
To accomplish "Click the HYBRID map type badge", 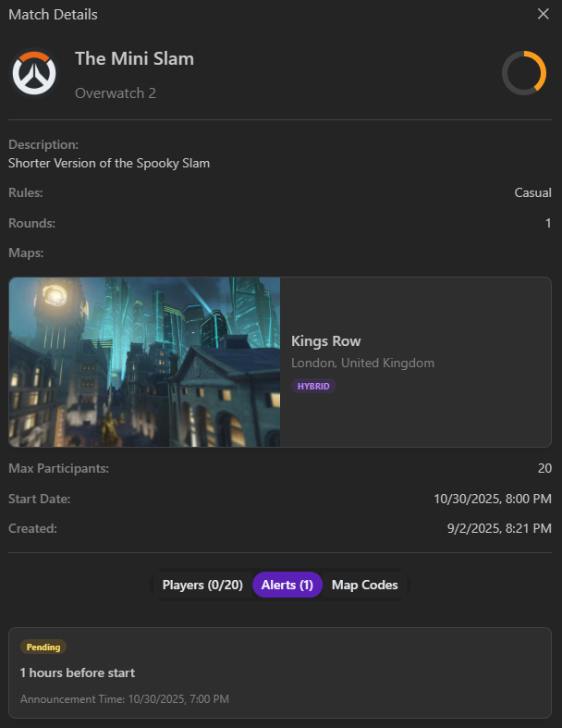I will (x=313, y=386).
